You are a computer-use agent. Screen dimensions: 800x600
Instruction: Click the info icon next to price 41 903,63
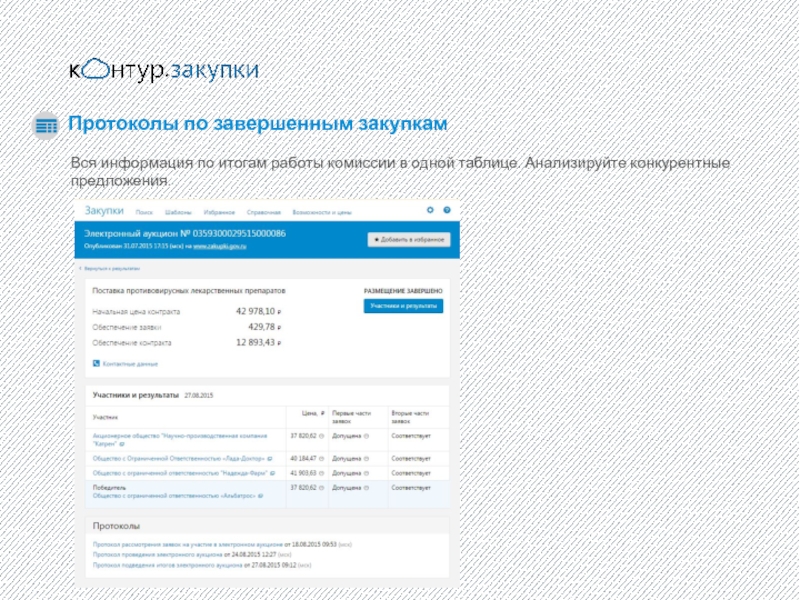click(322, 472)
